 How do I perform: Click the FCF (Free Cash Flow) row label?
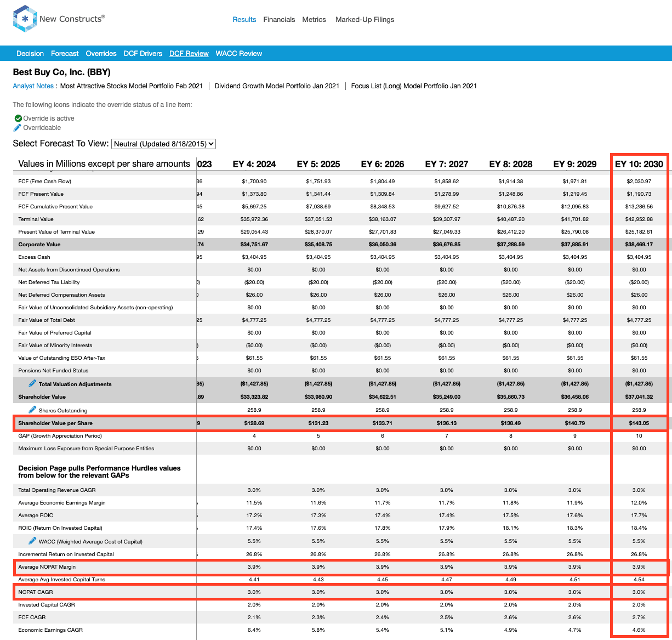point(45,182)
